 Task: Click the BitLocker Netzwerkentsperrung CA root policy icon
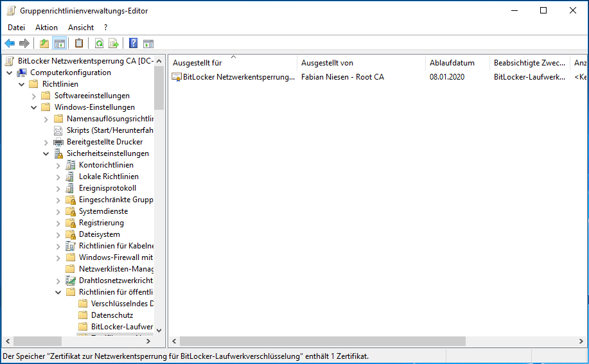10,61
